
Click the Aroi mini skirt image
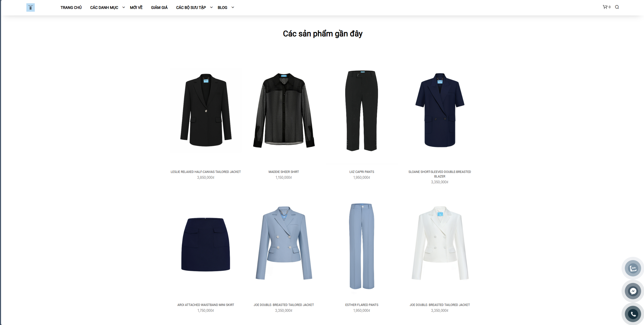tap(206, 244)
